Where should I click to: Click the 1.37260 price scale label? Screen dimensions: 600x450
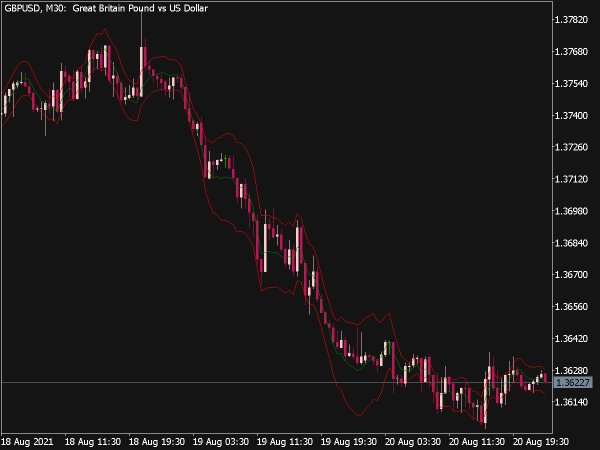tap(571, 147)
